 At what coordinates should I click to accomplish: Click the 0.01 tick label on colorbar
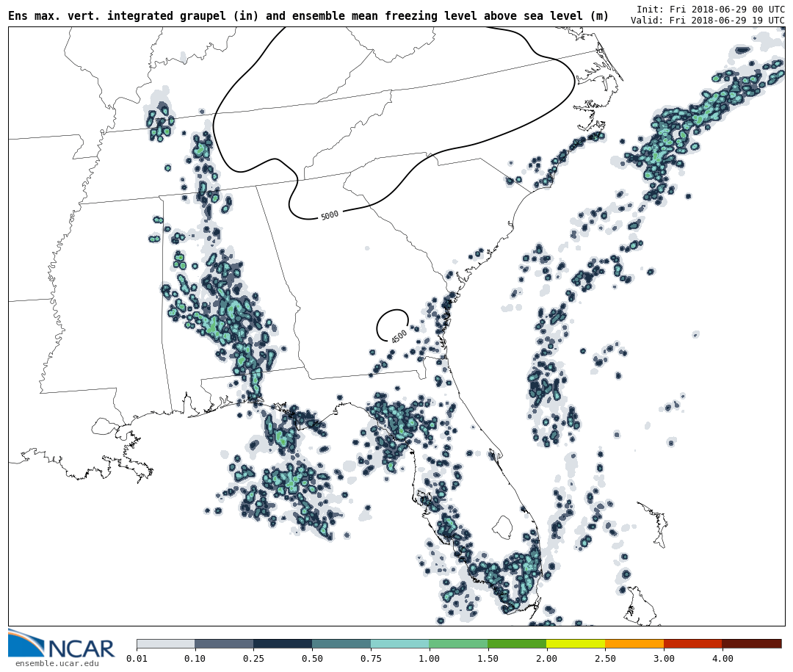point(137,659)
